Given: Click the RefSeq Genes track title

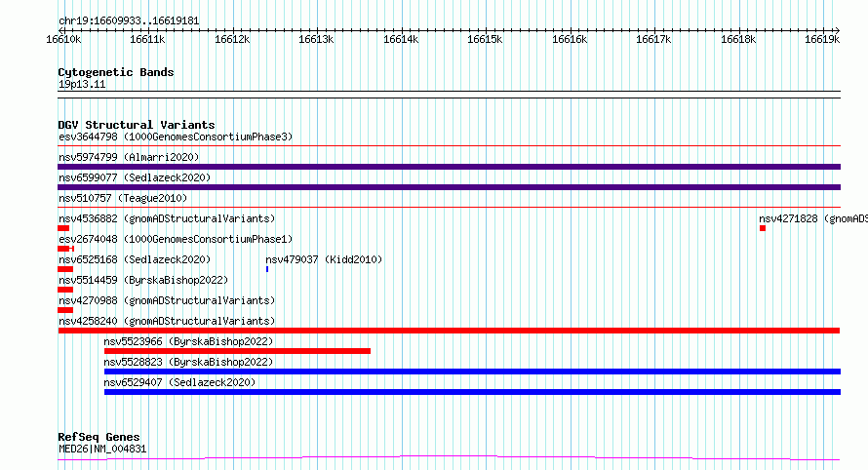Looking at the screenshot, I should (99, 438).
